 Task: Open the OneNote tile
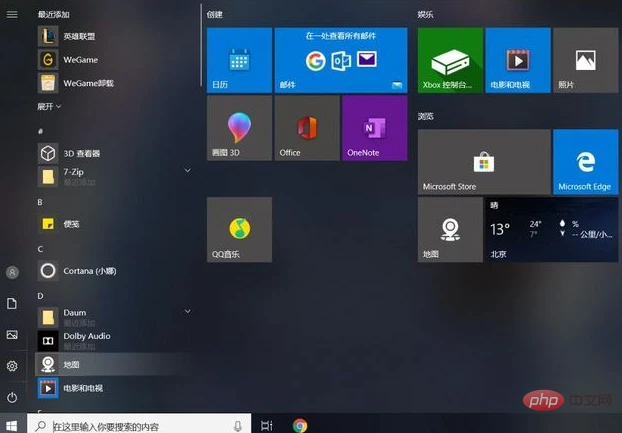[x=374, y=128]
